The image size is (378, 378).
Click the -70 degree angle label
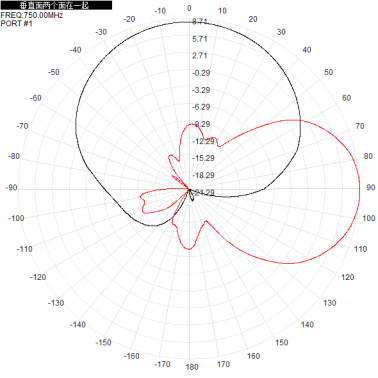(22, 126)
